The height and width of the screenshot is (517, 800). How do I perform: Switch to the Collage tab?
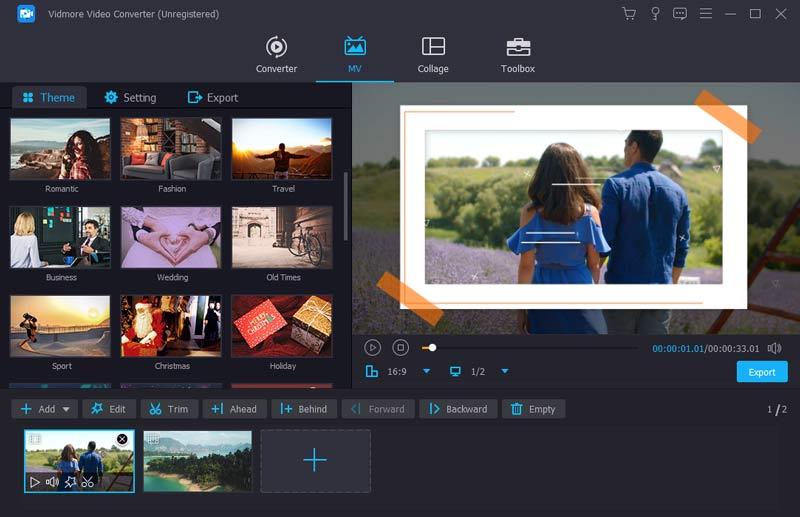pyautogui.click(x=433, y=55)
